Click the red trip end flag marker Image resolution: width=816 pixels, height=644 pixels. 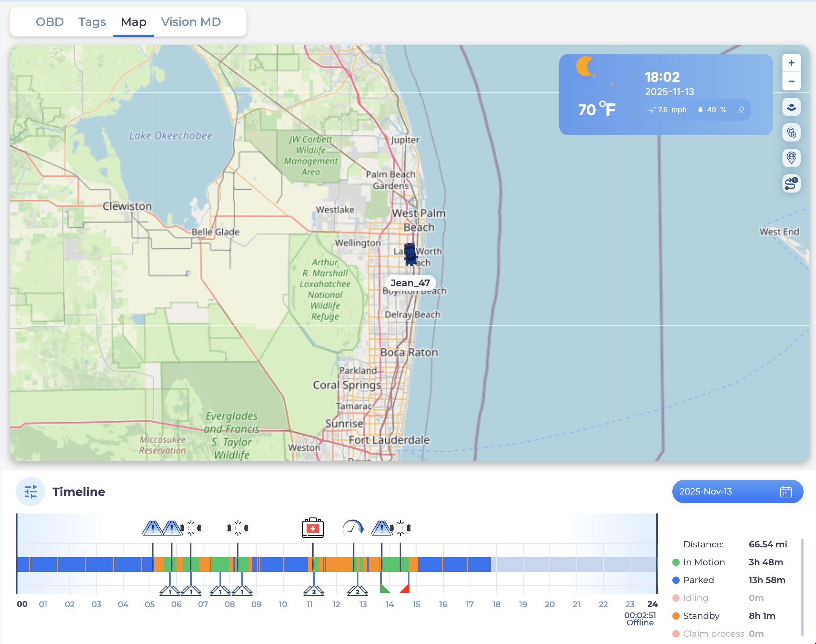pos(405,588)
